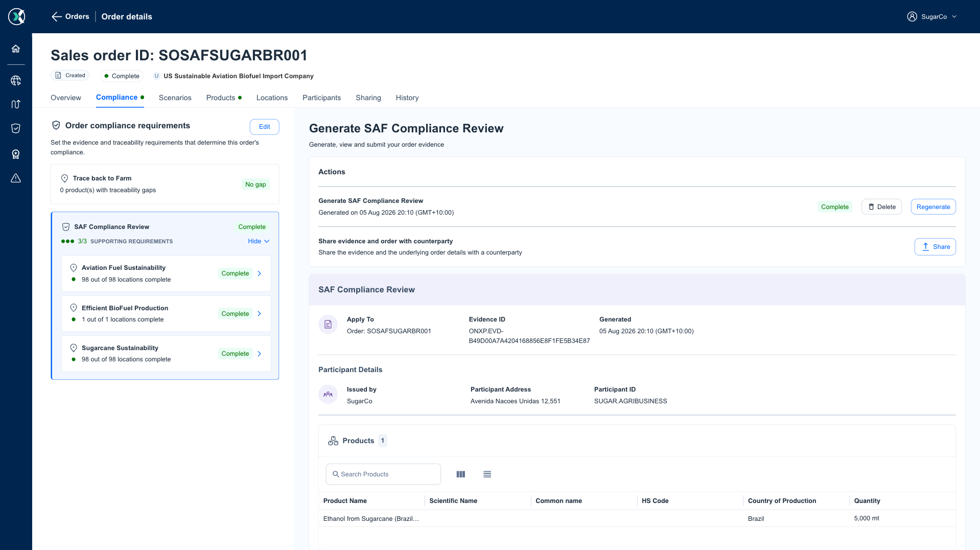980x550 pixels.
Task: Click the Regenerate button
Action: pos(934,207)
